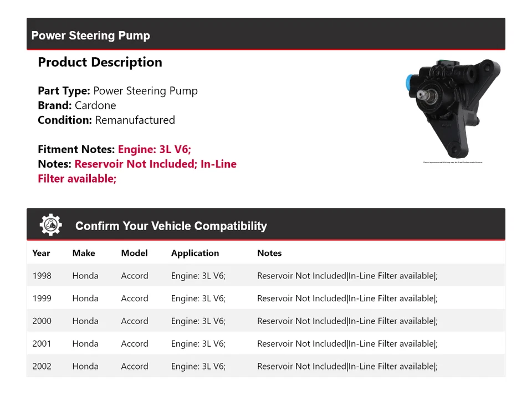The image size is (532, 395).
Task: Click the 1998 Honda Accord row
Action: pyautogui.click(x=266, y=276)
